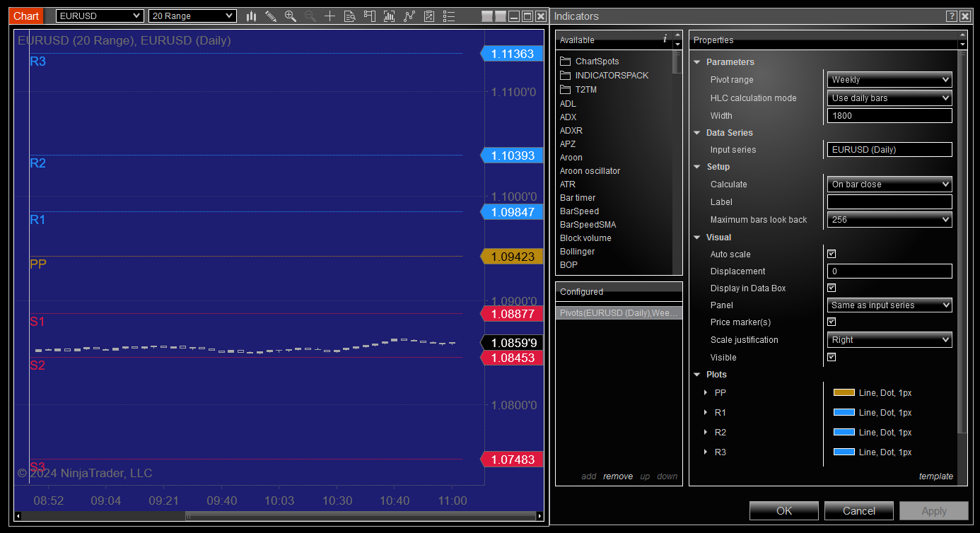980x533 pixels.
Task: Toggle the Display in Data Box checkbox
Action: (x=832, y=288)
